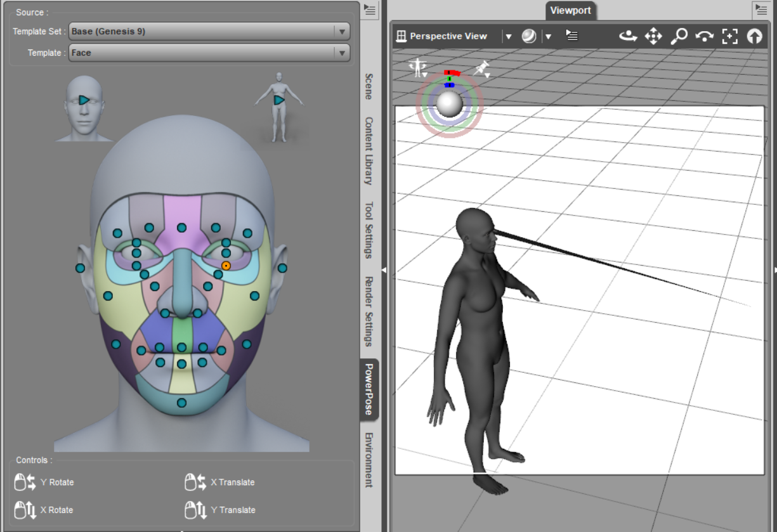The height and width of the screenshot is (532, 777).
Task: Open the draw style dropdown arrow
Action: (x=548, y=37)
